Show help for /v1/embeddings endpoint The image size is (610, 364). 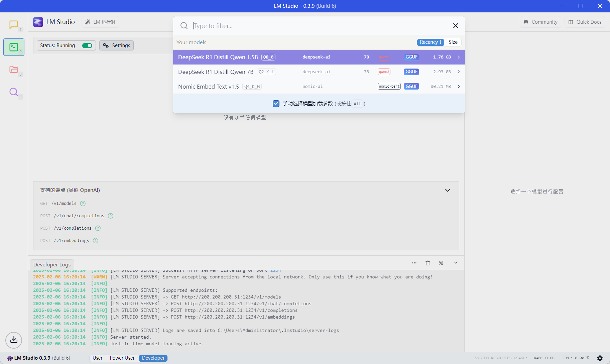click(96, 241)
